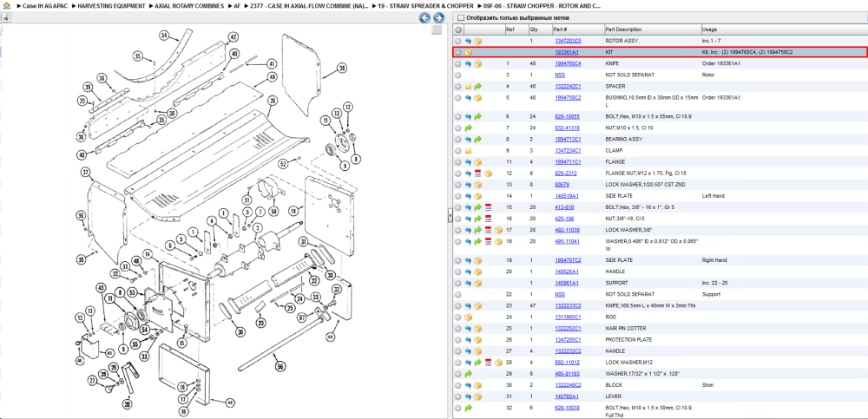Add KNIFE 1994760C4 row via plus icon
Image resolution: width=868 pixels, height=419 pixels.
(x=457, y=63)
